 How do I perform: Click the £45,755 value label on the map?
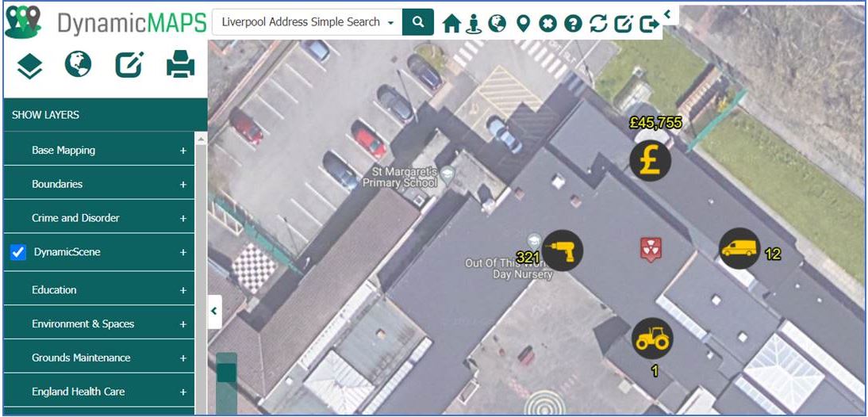click(x=655, y=123)
